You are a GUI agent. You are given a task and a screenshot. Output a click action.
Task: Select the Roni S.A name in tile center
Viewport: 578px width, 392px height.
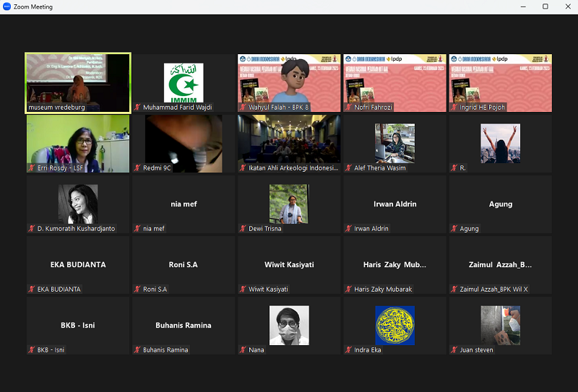[184, 264]
